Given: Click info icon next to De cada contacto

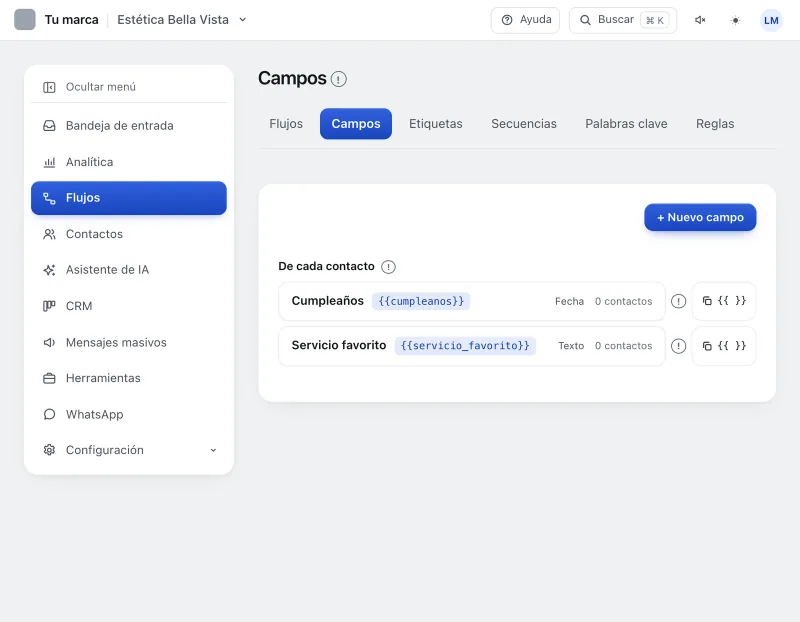Looking at the screenshot, I should pos(388,267).
